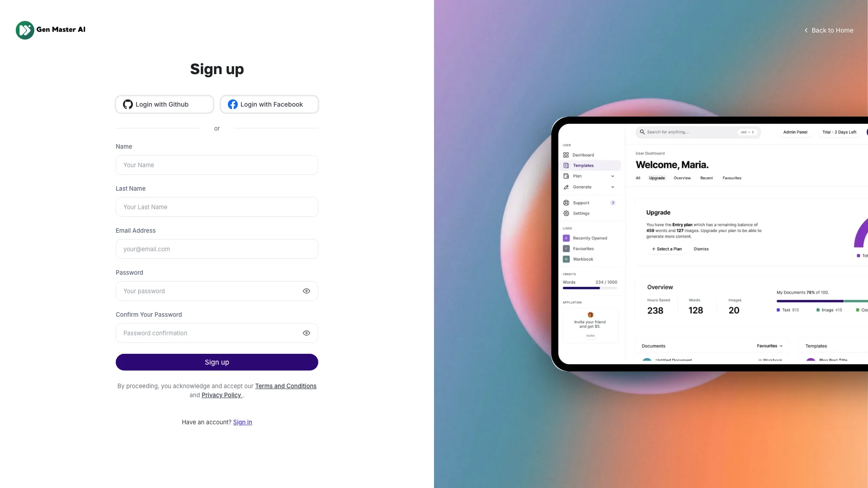868x488 pixels.
Task: Click the Generate sidebar icon
Action: pyautogui.click(x=566, y=187)
